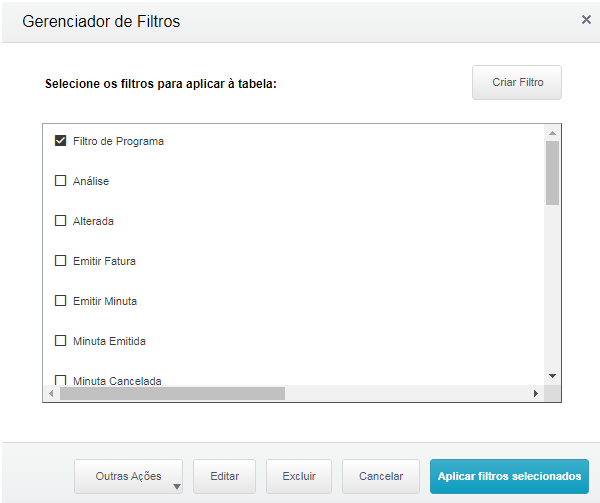Click the horizontal scrollbar left arrow
600x503 pixels.
(51, 394)
